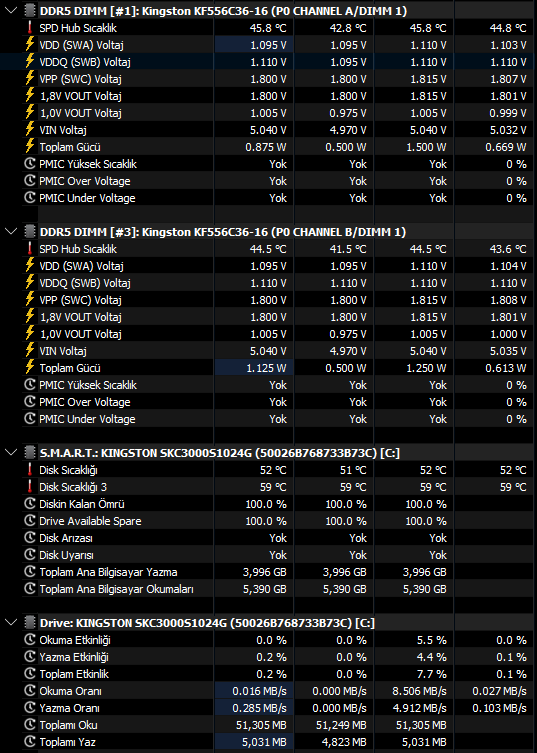This screenshot has width=537, height=753.
Task: Select the Toplam Ana Bilgisayar Yazma row
Action: pyautogui.click(x=278, y=572)
